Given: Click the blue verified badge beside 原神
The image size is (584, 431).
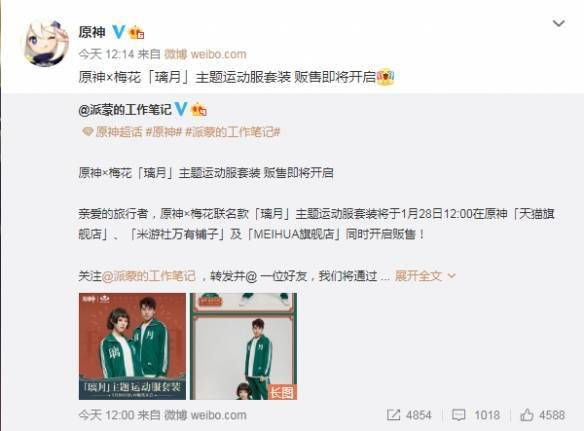Looking at the screenshot, I should coord(118,32).
